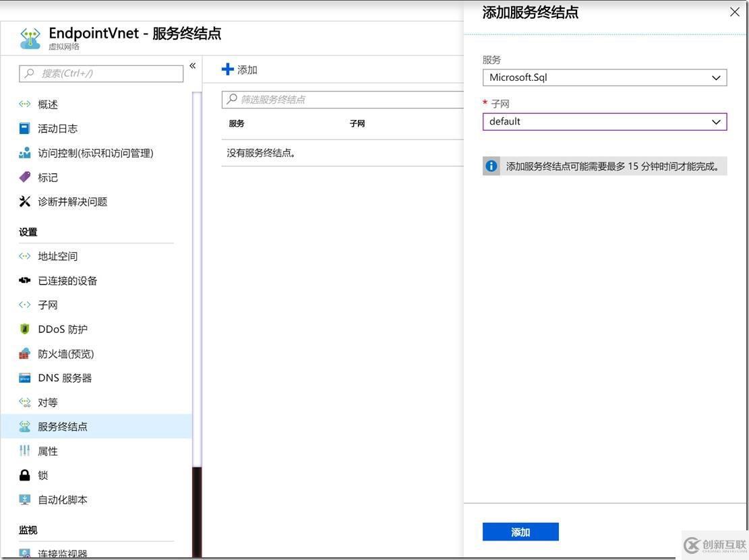The image size is (749, 560).
Task: Open 访问控制(标识和访问管理)
Action: click(96, 152)
